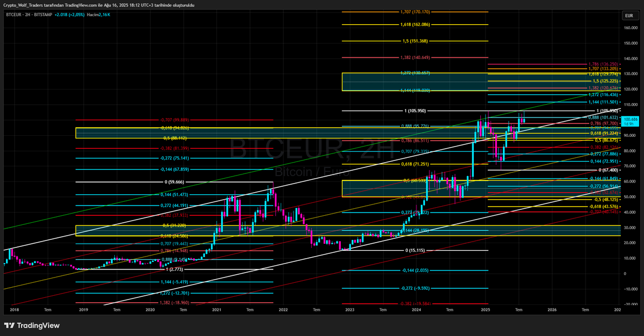
Task: Select the 0,888 (101.632) Fibonacci label
Action: point(604,117)
